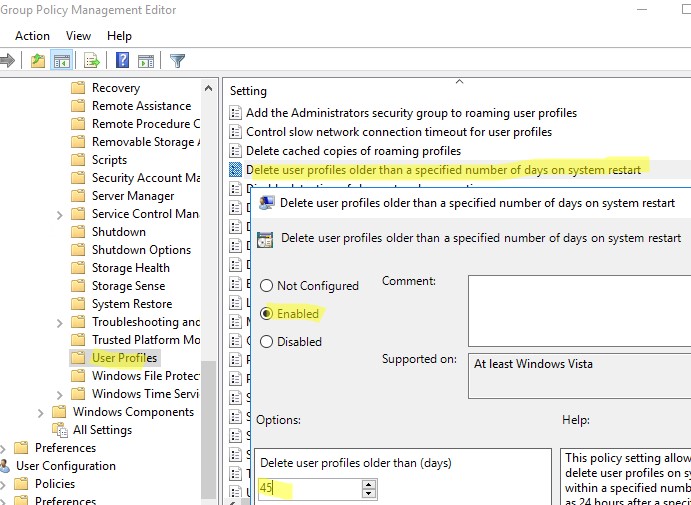Click the Up one level folder icon
The width and height of the screenshot is (691, 505).
pyautogui.click(x=38, y=61)
